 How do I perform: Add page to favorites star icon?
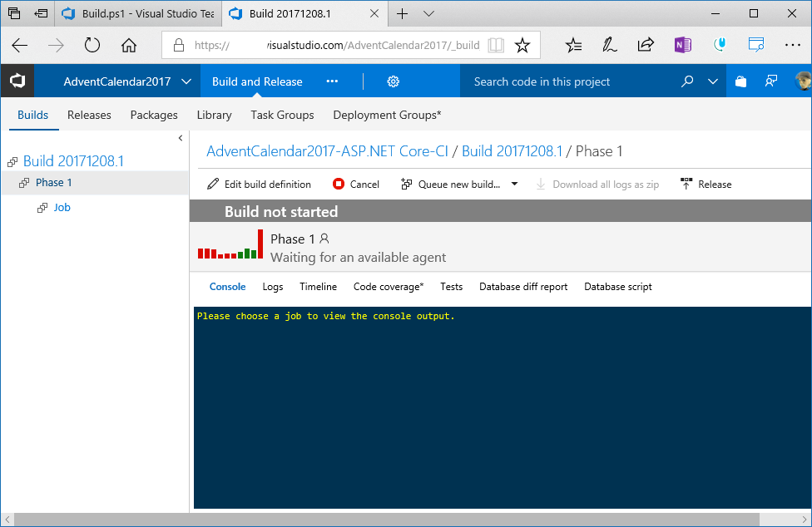tap(522, 46)
